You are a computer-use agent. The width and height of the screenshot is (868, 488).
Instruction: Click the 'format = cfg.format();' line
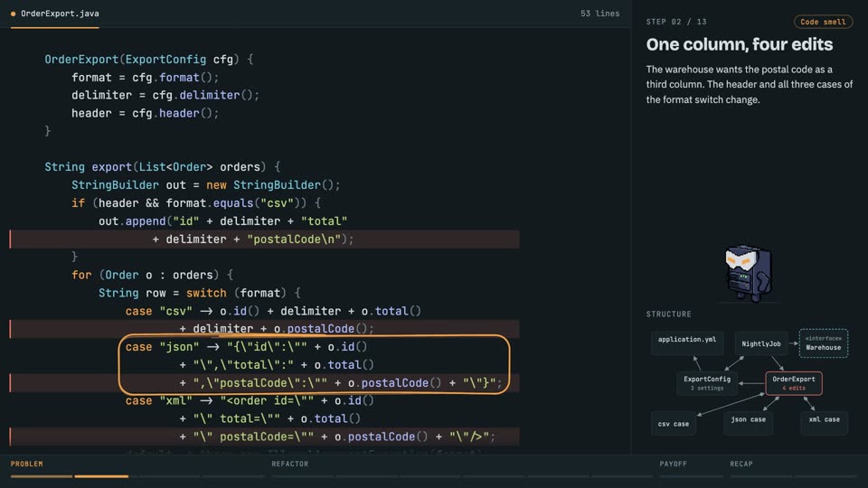145,78
